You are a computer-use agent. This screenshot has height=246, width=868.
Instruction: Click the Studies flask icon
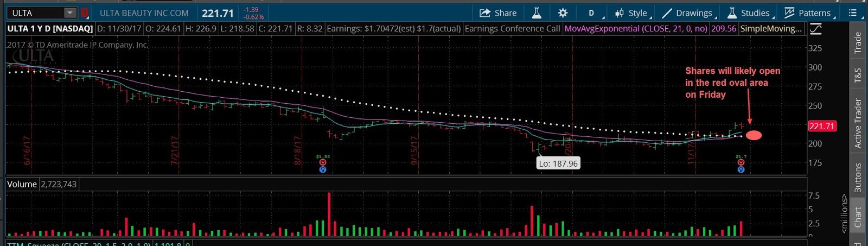tap(732, 13)
